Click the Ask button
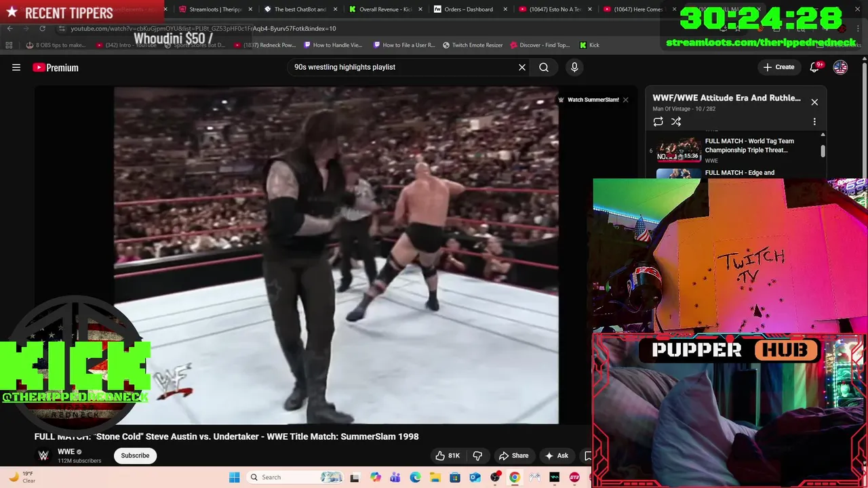The image size is (868, 488). coord(556,455)
